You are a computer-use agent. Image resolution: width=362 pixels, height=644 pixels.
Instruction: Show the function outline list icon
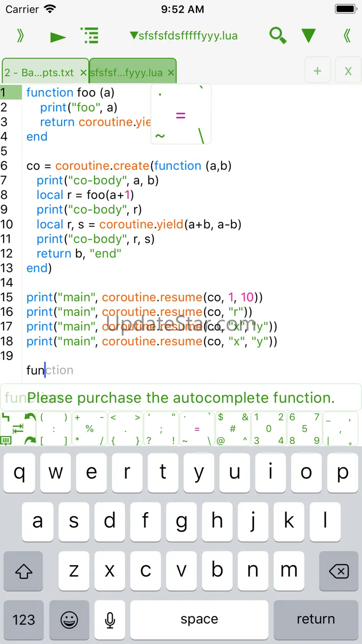[x=89, y=36]
